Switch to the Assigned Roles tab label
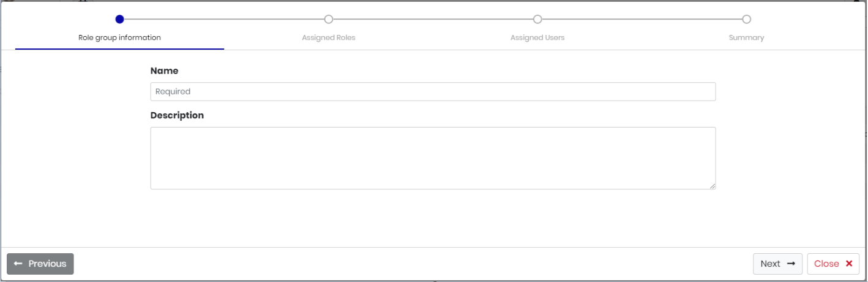 click(x=329, y=37)
